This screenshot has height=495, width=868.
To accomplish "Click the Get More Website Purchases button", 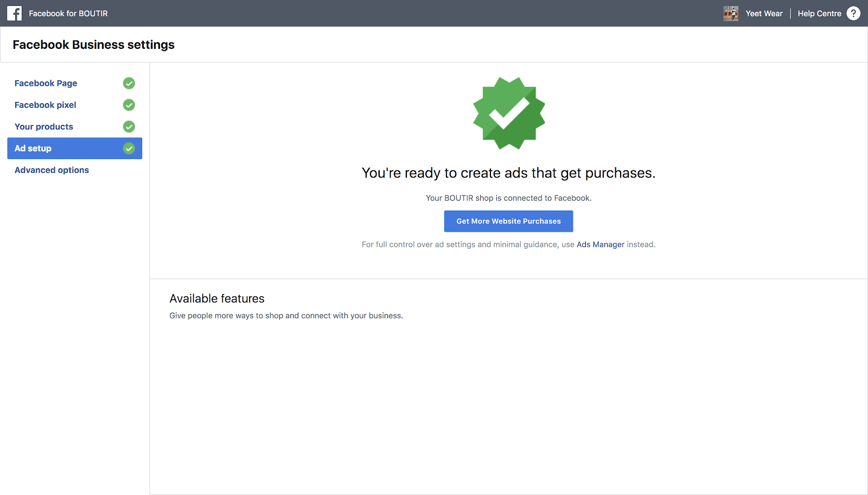I will click(509, 221).
